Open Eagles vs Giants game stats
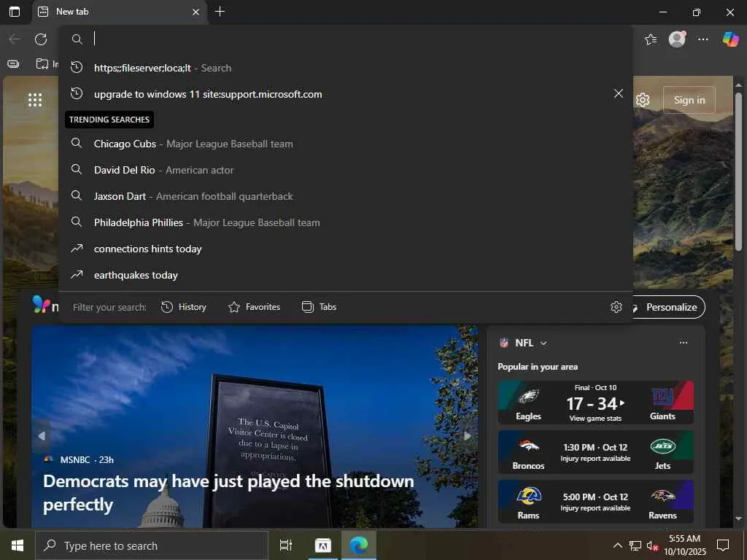Viewport: 747px width, 560px height. pos(595,402)
